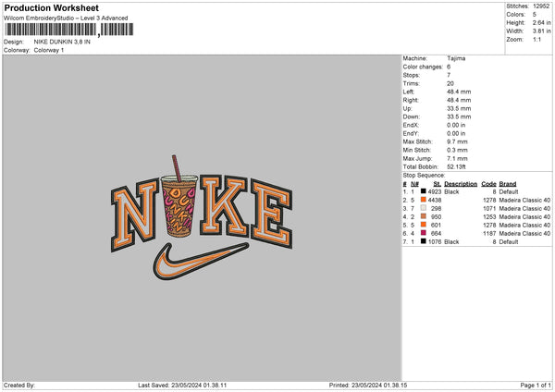Click the orange swatch in stop 5

point(424,225)
